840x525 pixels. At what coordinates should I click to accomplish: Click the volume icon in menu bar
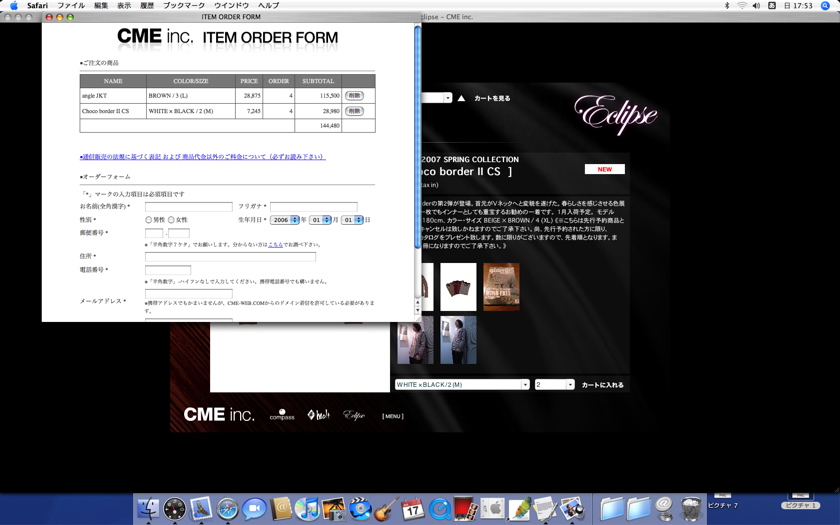coord(756,5)
